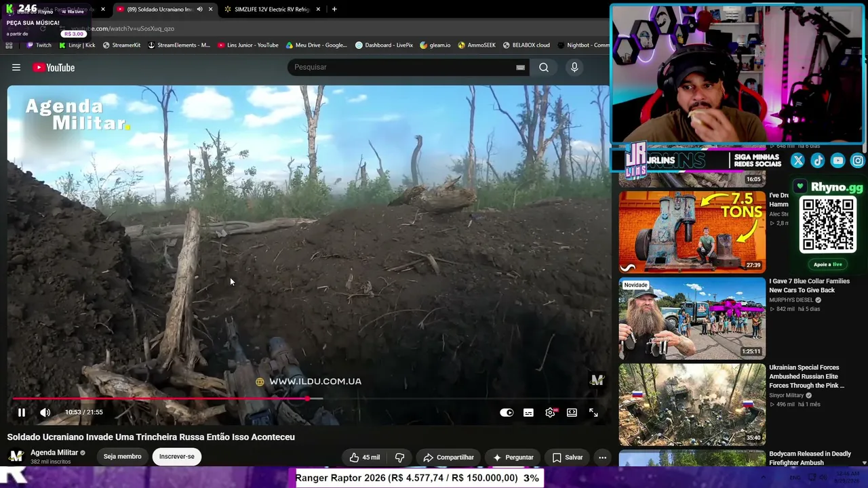Open the bearded man Novidade video thumbnail
Viewport: 868px width, 488px height.
pyautogui.click(x=692, y=319)
